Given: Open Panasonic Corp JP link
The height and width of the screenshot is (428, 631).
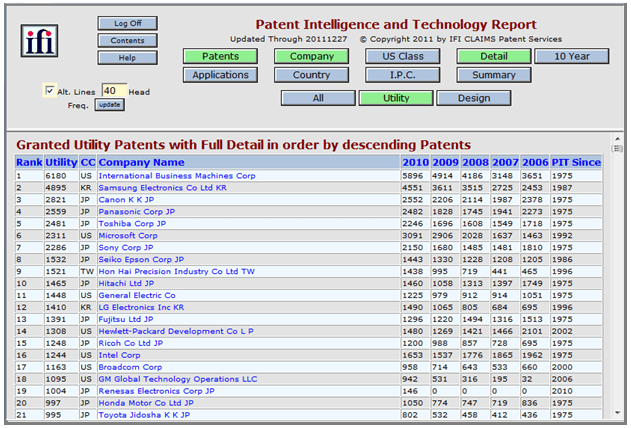Looking at the screenshot, I should click(x=137, y=212).
